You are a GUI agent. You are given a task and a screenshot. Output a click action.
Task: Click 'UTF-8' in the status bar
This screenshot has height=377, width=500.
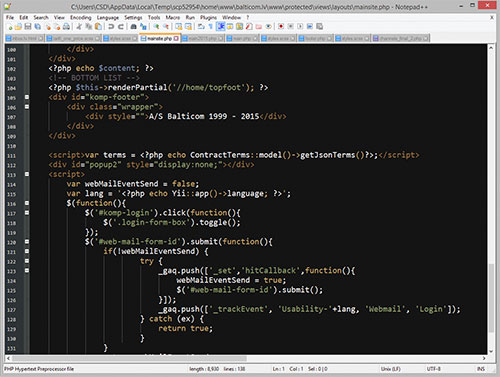pyautogui.click(x=434, y=369)
